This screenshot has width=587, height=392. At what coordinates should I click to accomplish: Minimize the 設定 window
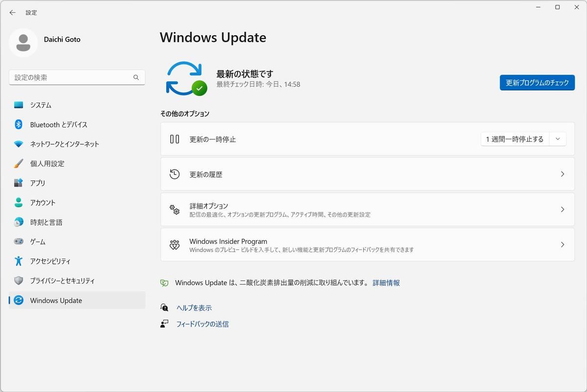coord(539,7)
